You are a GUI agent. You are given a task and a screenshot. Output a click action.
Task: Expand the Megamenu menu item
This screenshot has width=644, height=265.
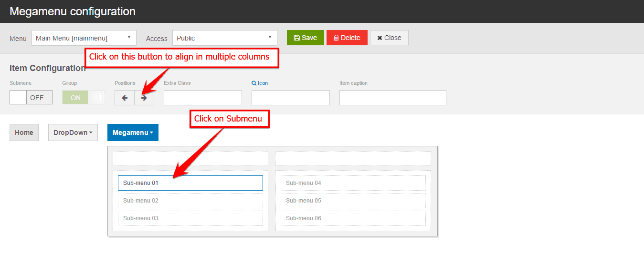click(x=133, y=132)
